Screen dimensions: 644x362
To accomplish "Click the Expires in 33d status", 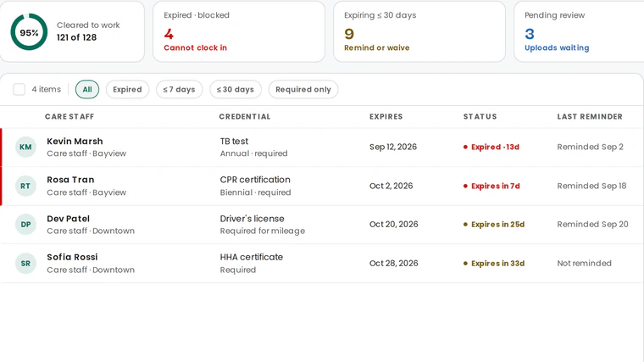I will 494,264.
